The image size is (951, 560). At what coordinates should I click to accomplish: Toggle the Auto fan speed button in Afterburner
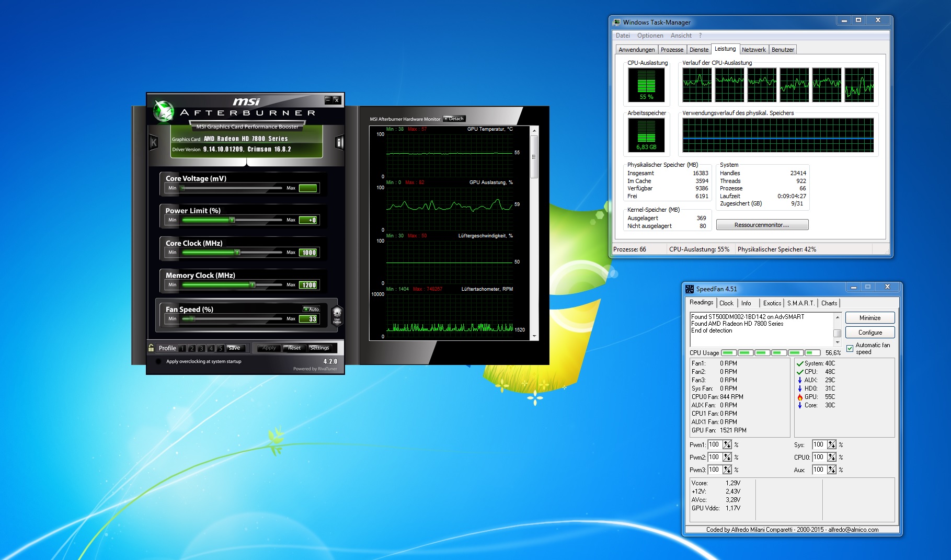coord(311,309)
